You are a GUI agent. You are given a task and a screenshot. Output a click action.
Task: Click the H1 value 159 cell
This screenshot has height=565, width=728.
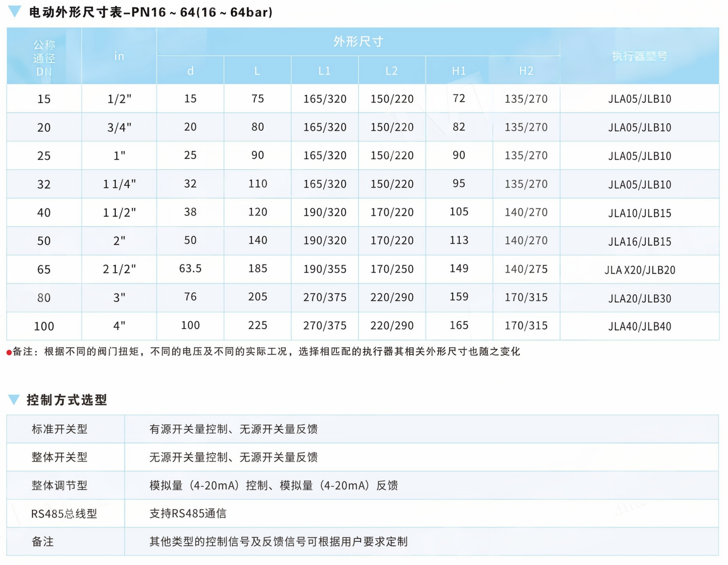tap(459, 298)
